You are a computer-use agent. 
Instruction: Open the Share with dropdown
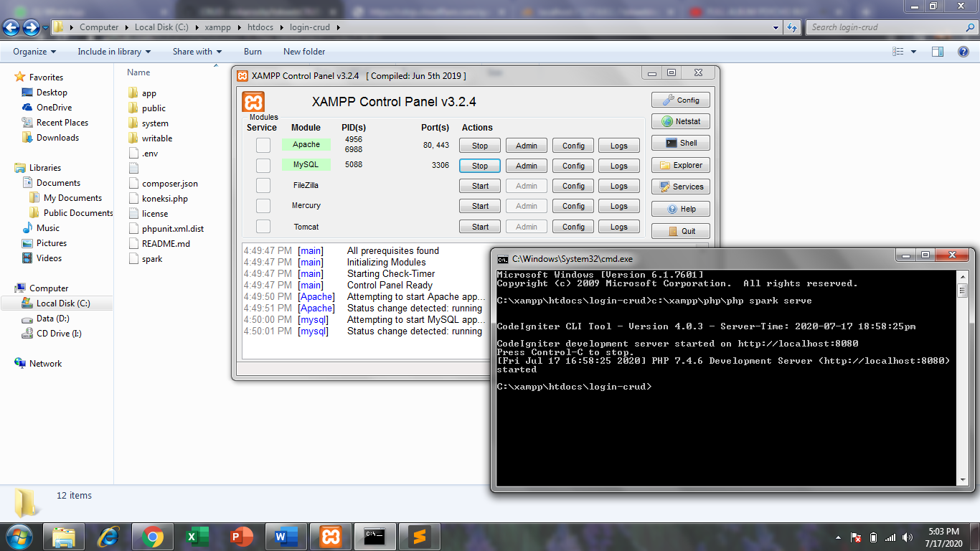(x=197, y=52)
